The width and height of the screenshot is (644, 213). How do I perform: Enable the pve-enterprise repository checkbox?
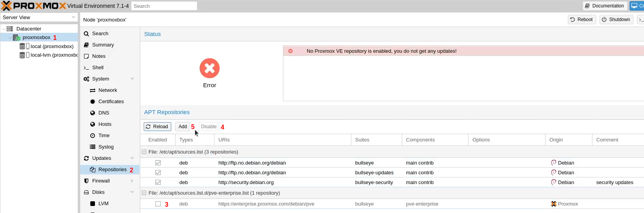pyautogui.click(x=158, y=204)
